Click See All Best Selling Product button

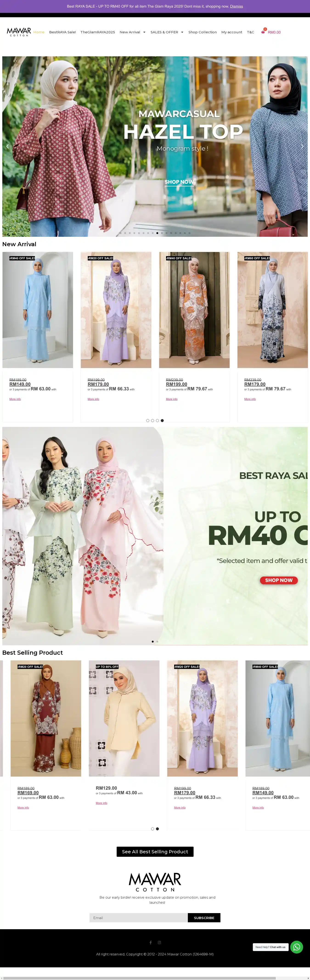(155, 851)
